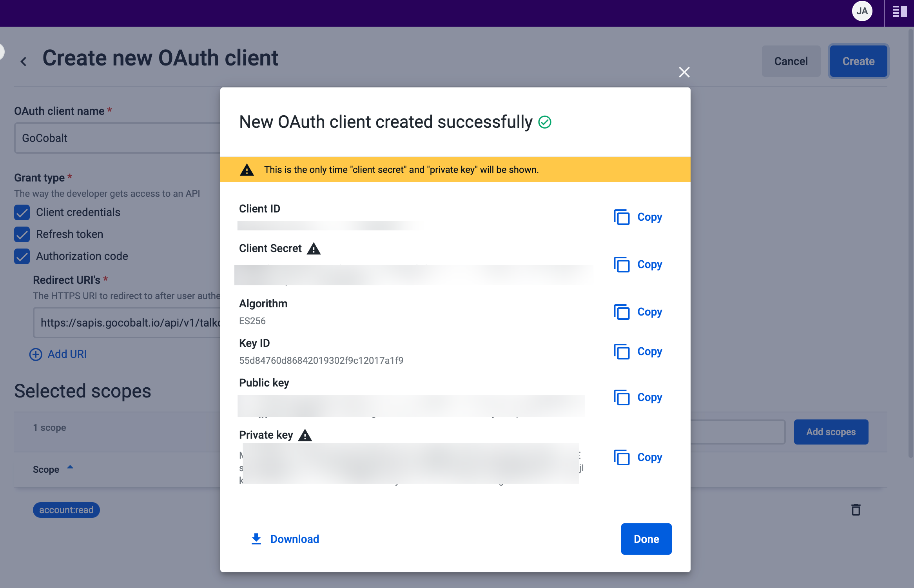914x588 pixels.
Task: Toggle the Refresh token checkbox
Action: pos(22,234)
